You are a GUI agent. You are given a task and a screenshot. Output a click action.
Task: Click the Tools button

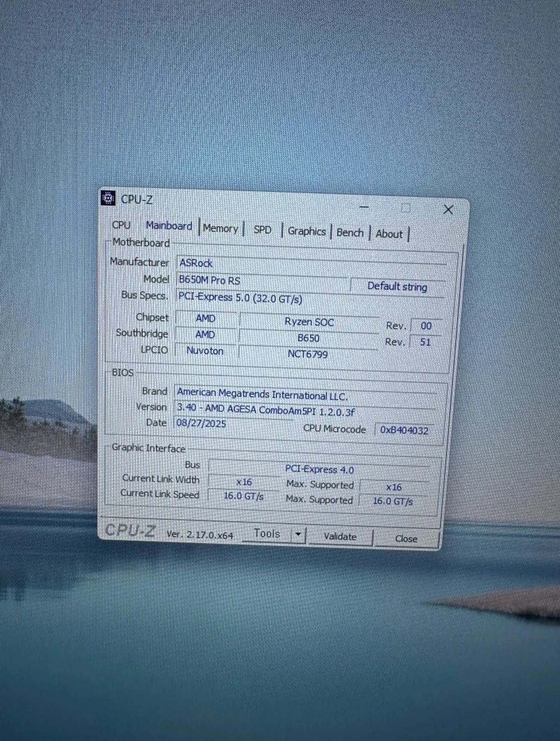(x=267, y=534)
